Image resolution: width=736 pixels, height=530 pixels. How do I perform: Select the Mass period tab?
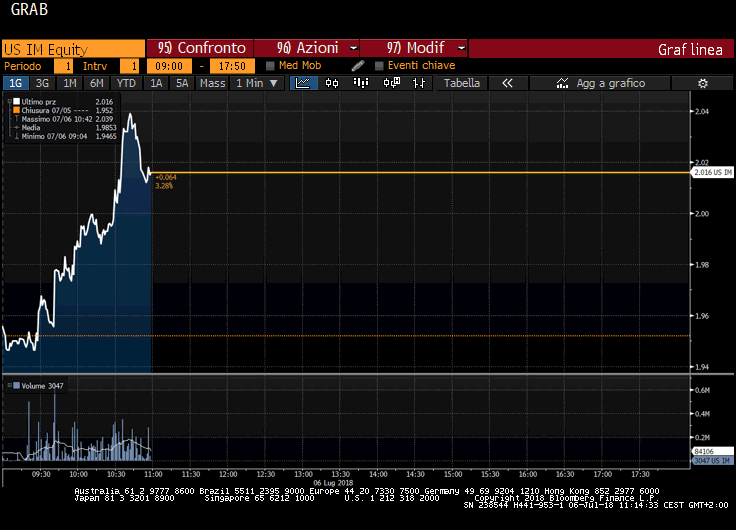213,83
